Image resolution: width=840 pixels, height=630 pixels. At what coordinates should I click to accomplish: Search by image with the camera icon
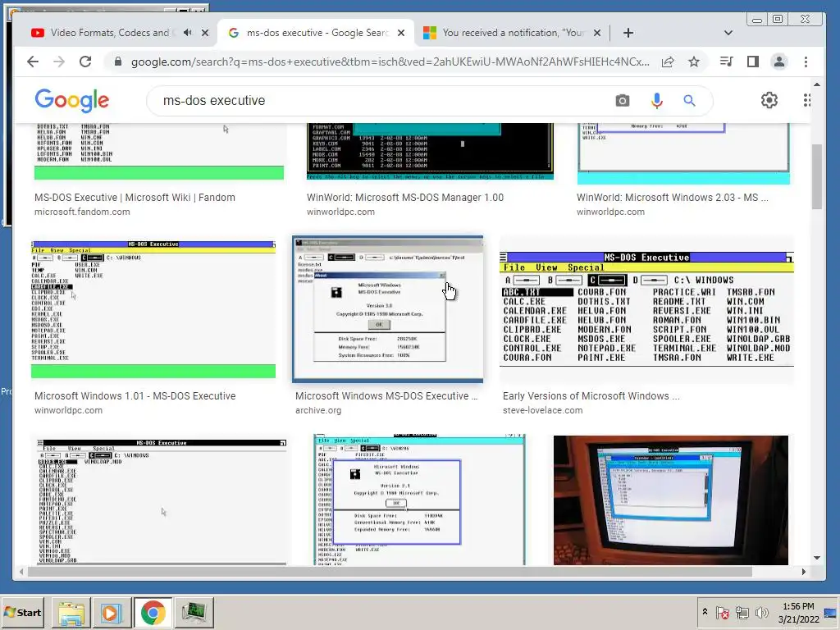point(622,100)
